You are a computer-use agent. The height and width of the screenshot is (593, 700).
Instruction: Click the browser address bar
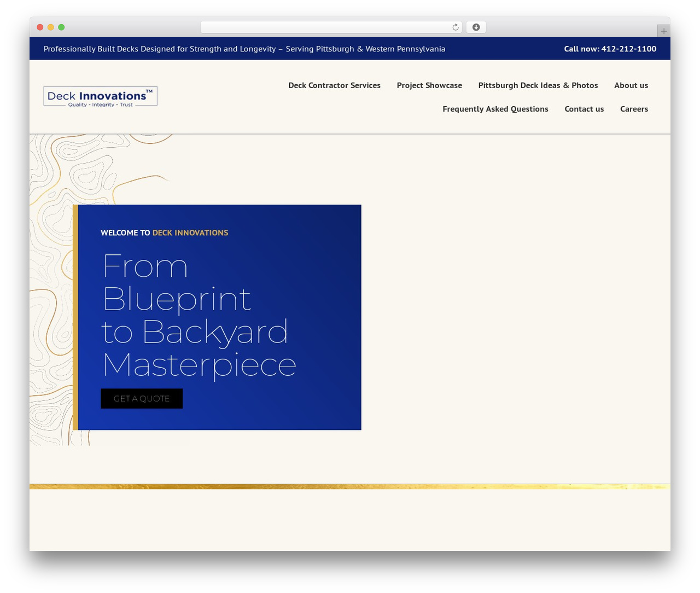click(x=331, y=27)
